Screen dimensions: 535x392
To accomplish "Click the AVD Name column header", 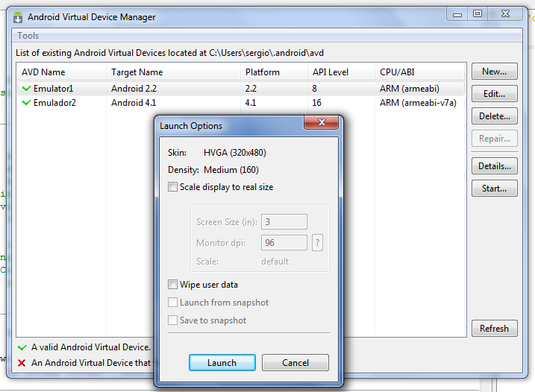I will point(61,72).
